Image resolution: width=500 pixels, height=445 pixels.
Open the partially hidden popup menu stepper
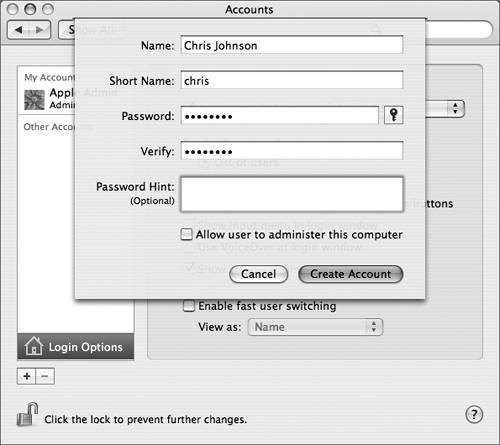(455, 108)
